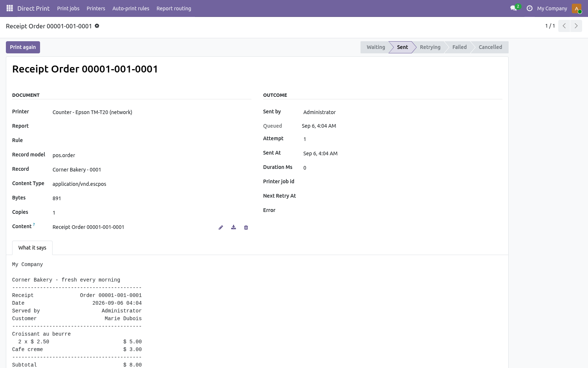588x368 pixels.
Task: Set status to Failed
Action: (459, 47)
